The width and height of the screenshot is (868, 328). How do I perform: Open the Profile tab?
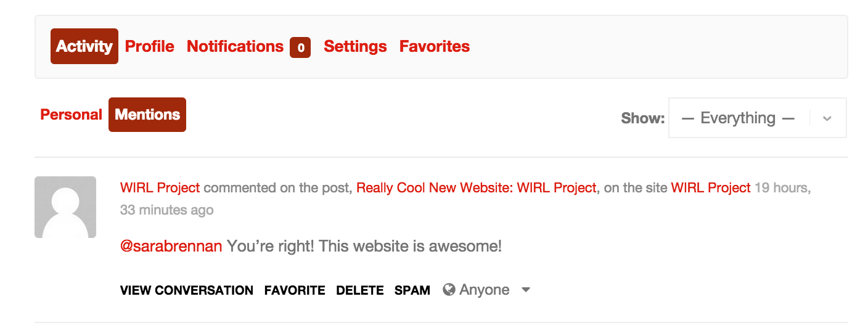tap(150, 46)
